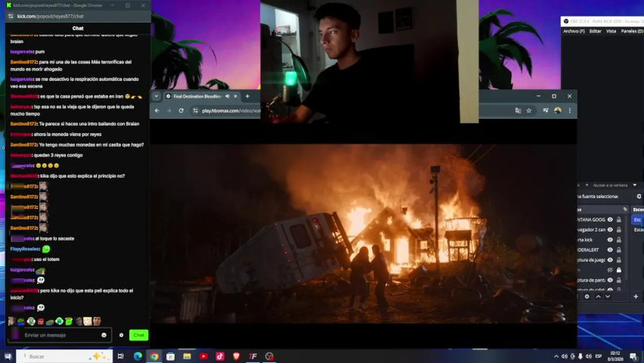The height and width of the screenshot is (363, 644).
Task: Toggle lock on navegador 2 can source
Action: [619, 230]
